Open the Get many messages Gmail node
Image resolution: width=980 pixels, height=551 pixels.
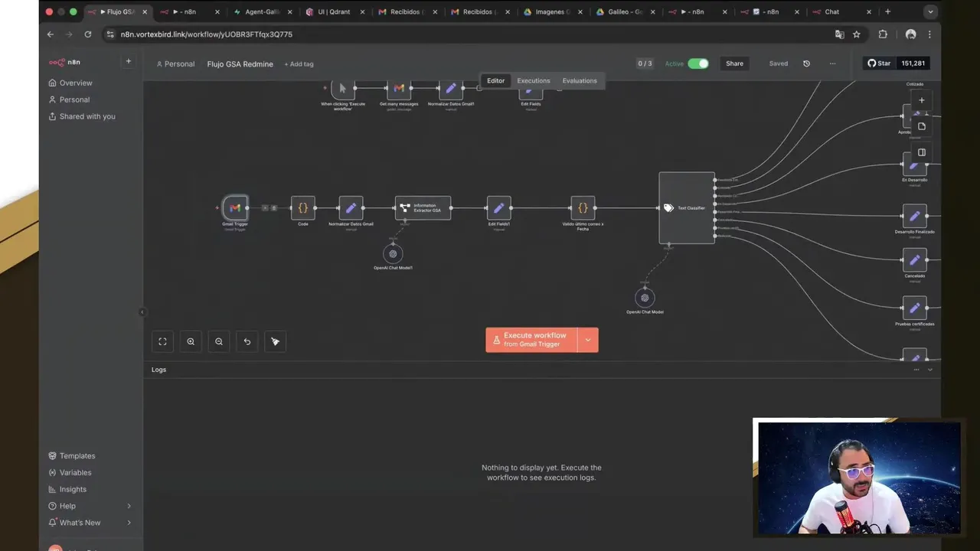tap(399, 89)
